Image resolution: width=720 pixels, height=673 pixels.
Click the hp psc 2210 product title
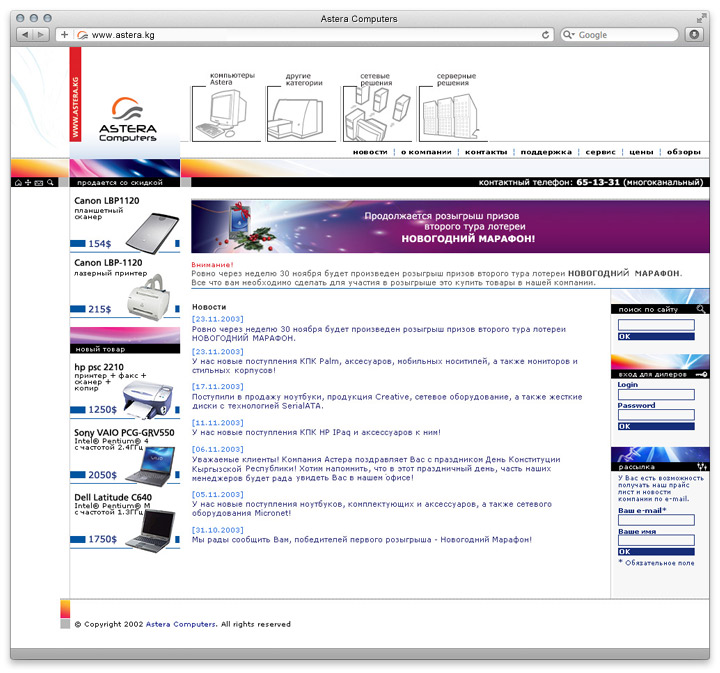99,367
